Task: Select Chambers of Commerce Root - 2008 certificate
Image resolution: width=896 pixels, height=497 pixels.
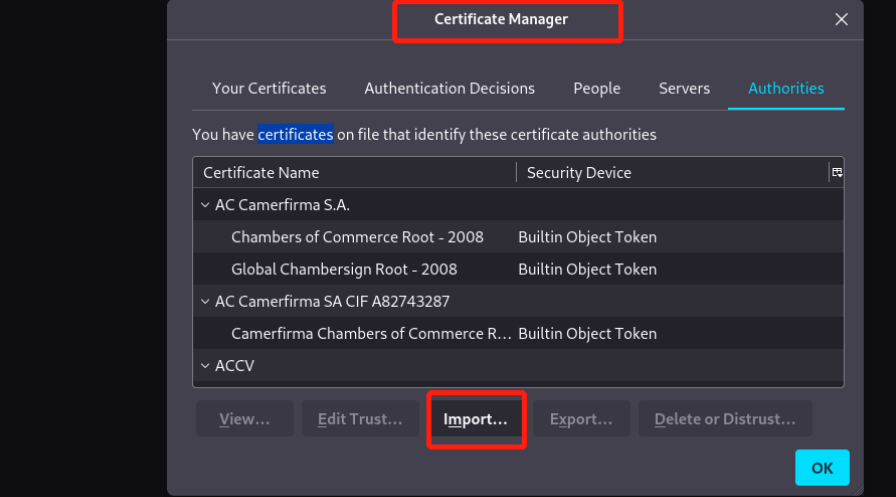Action: coord(357,237)
